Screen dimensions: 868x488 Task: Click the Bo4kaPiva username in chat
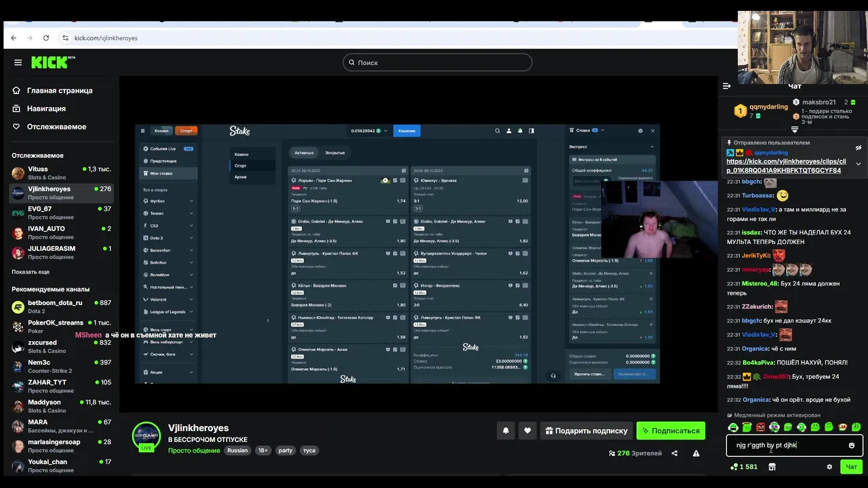coord(757,363)
